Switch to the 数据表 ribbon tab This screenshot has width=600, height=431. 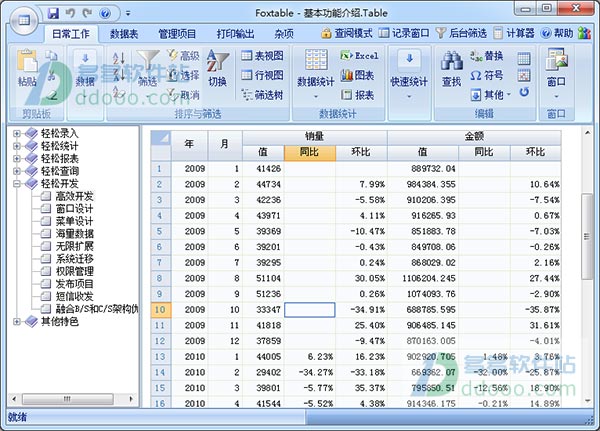pos(124,34)
